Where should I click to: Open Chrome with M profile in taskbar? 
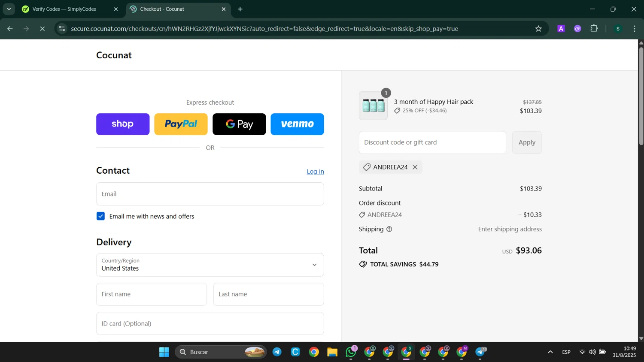pos(462,352)
